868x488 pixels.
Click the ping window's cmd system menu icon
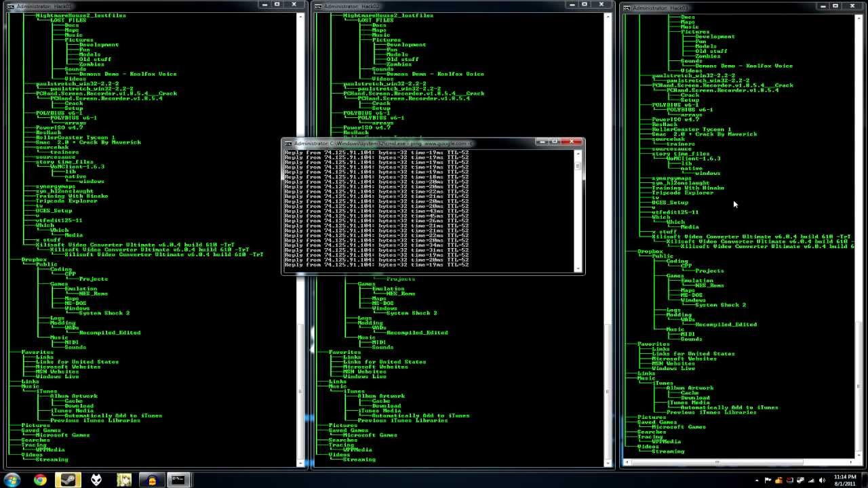[x=288, y=144]
